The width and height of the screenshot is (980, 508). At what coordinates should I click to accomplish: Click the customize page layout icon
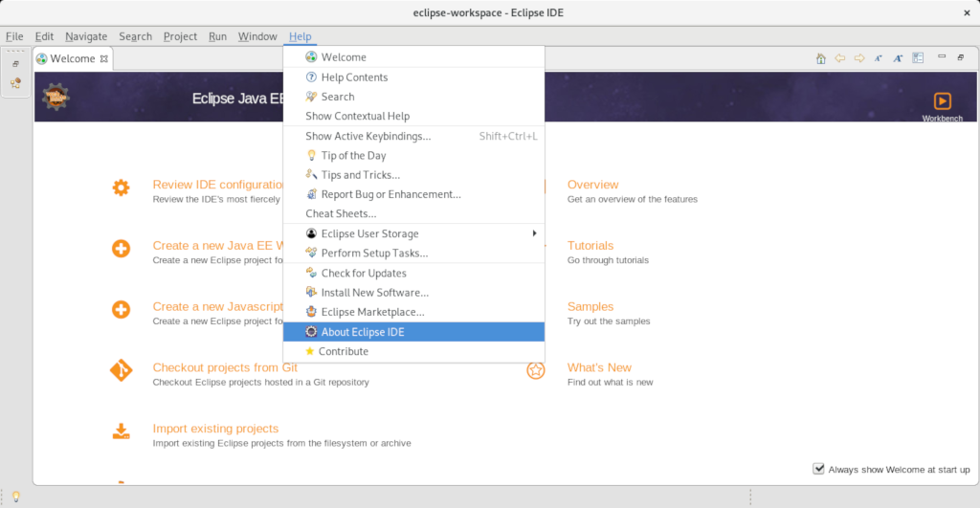tap(918, 58)
